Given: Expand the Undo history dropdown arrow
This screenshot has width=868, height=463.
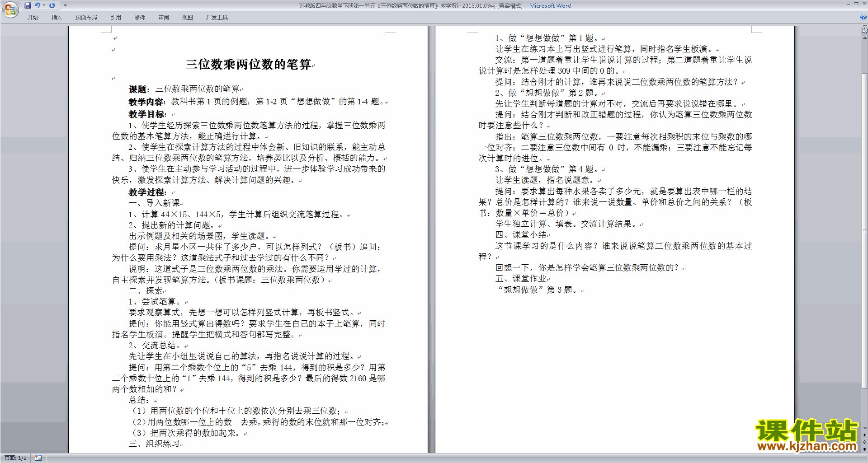Looking at the screenshot, I should coord(44,5).
